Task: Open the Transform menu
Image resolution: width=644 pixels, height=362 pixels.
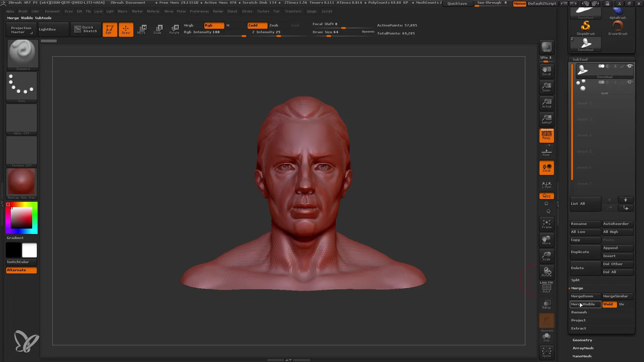Action: point(293,11)
